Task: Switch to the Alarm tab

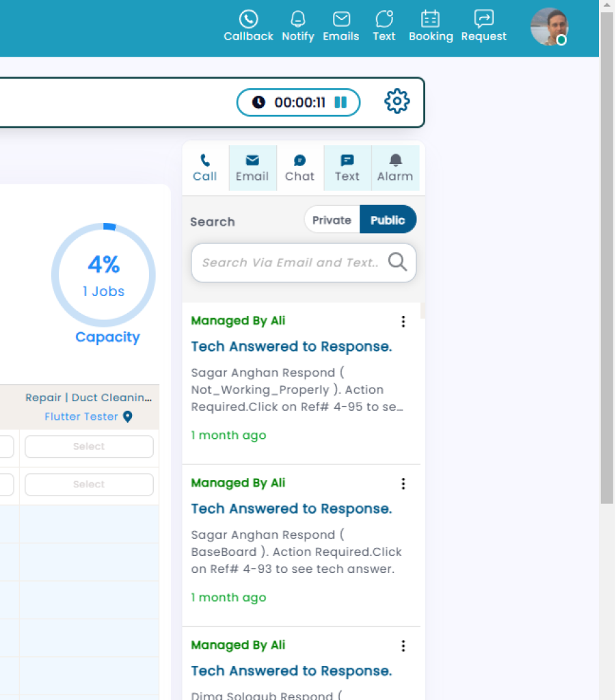Action: (x=395, y=168)
